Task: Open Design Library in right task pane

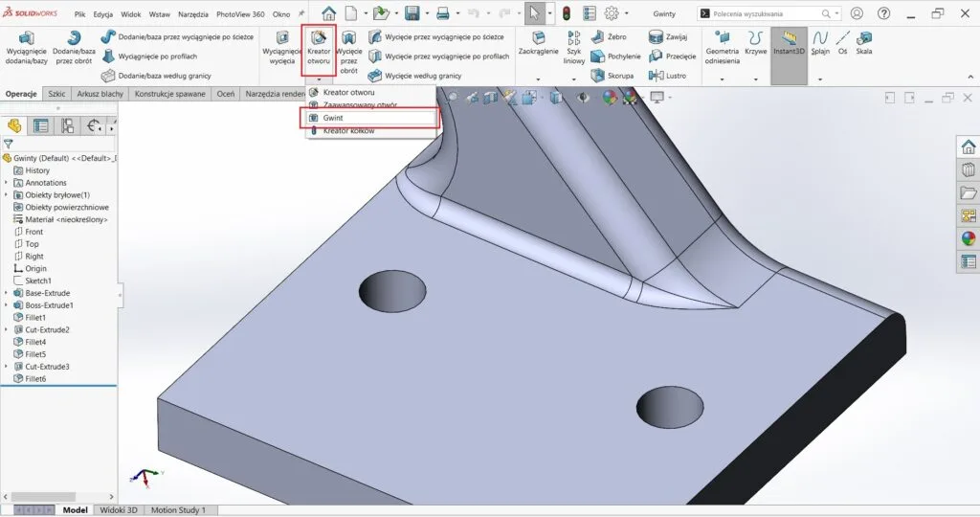Action: pos(969,169)
